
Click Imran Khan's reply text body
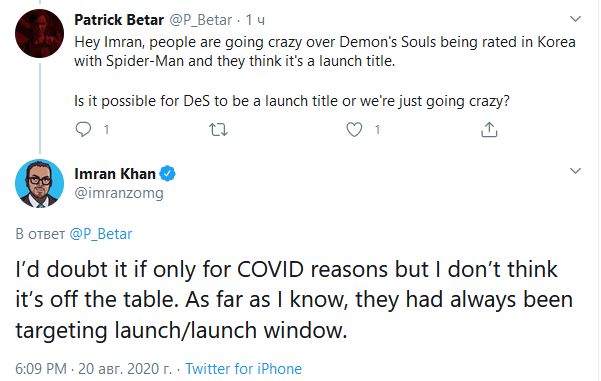(294, 300)
